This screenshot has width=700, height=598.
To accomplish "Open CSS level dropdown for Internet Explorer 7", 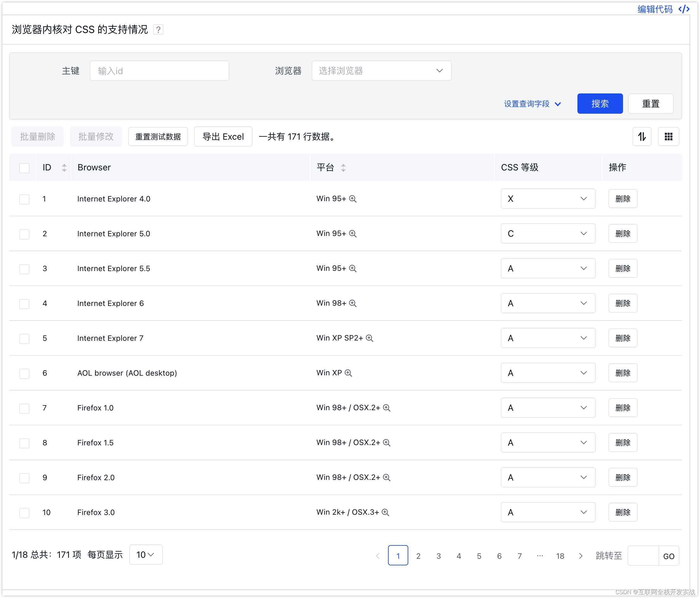I will click(x=548, y=338).
